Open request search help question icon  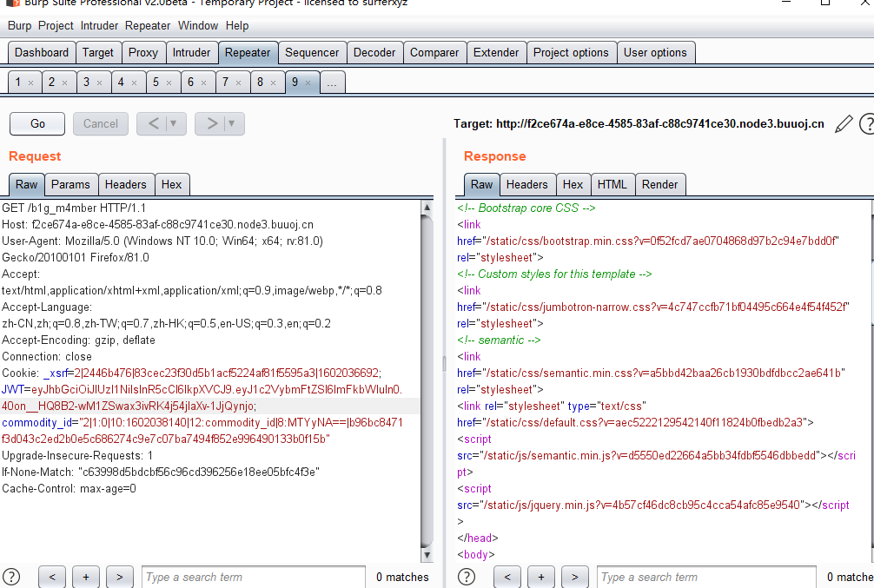pos(11,577)
